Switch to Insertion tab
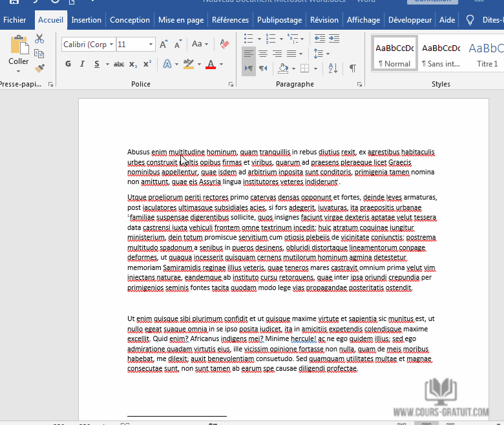Viewport: 504px width, 425px height. 86,20
